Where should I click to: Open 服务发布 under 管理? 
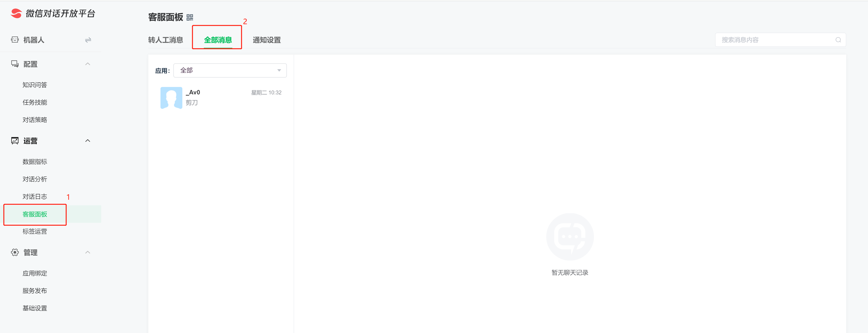click(x=35, y=291)
